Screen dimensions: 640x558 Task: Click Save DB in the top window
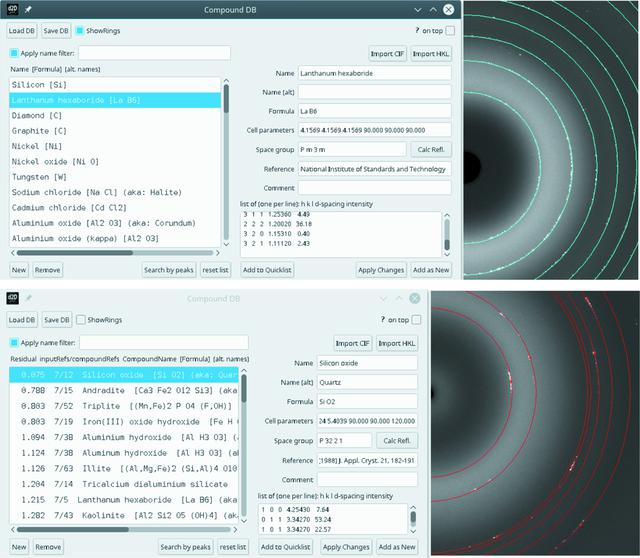click(x=56, y=31)
